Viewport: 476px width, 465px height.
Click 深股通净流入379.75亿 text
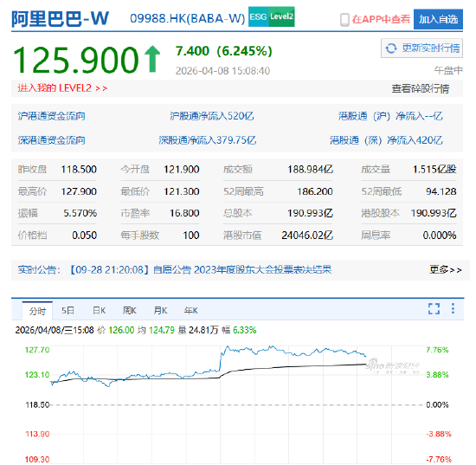tap(208, 140)
